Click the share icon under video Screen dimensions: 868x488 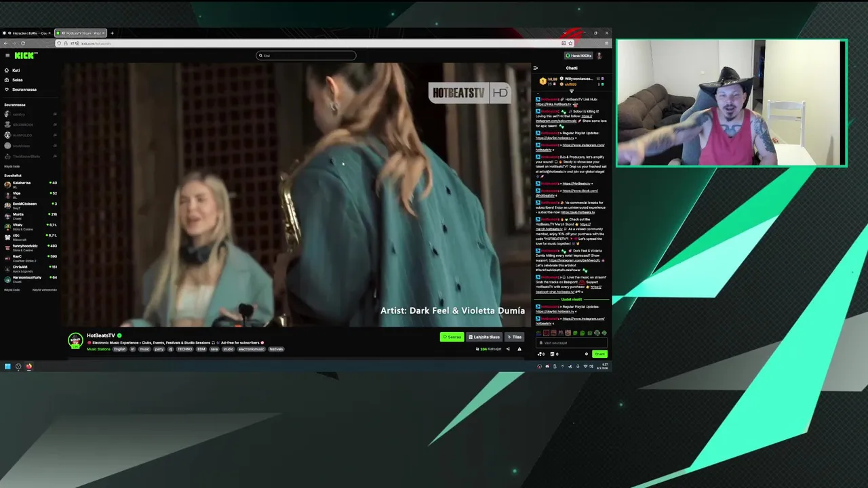click(508, 349)
